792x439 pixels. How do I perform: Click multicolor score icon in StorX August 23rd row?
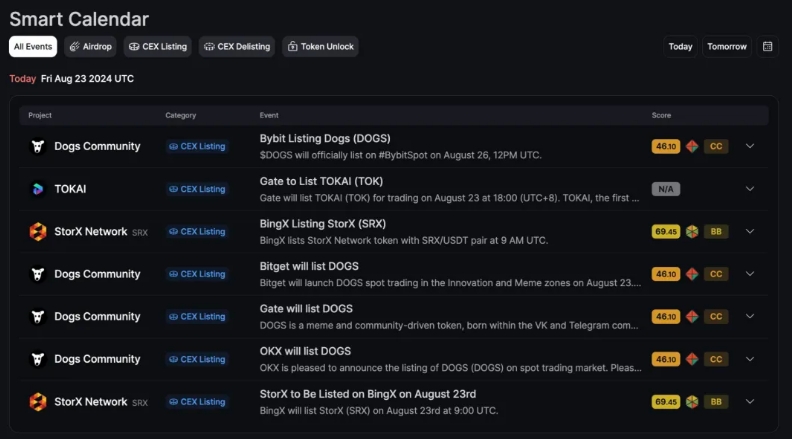click(x=692, y=402)
